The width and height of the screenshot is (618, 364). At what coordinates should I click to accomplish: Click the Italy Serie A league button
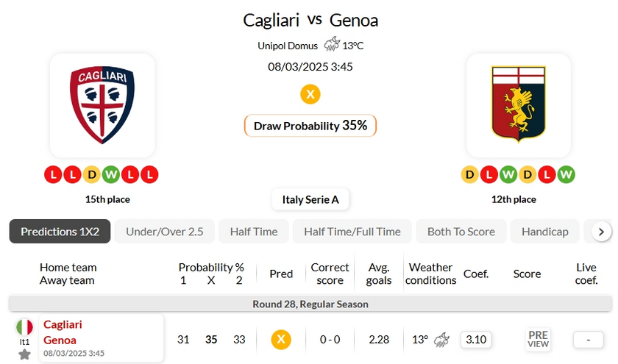tap(310, 199)
